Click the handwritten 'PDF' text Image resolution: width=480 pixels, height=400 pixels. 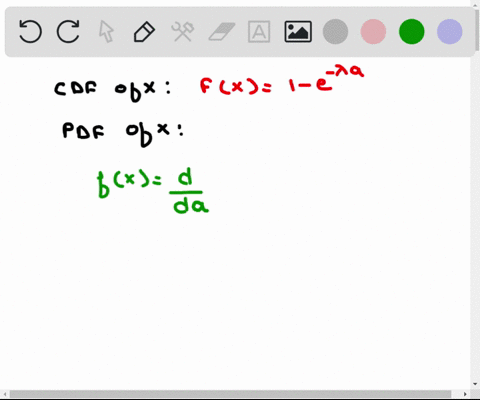point(83,130)
